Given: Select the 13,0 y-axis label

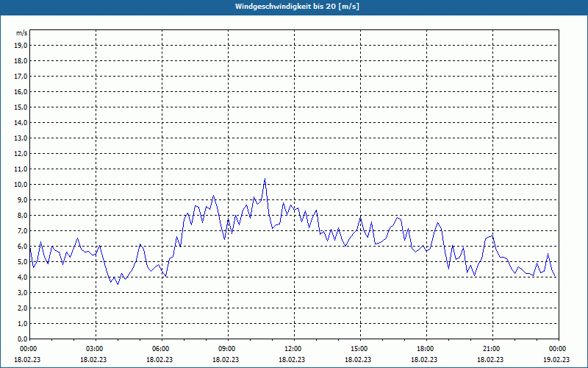Looking at the screenshot, I should point(21,138).
